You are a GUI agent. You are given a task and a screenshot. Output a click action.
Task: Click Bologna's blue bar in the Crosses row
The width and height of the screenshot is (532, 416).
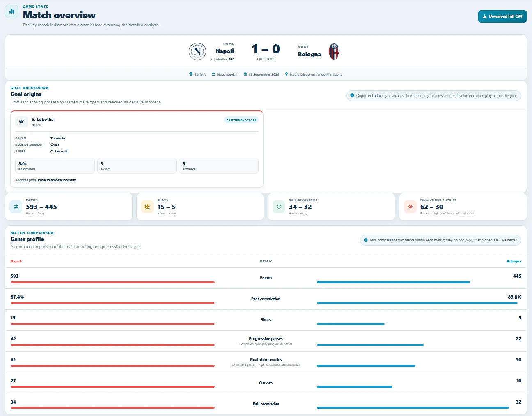coord(355,387)
